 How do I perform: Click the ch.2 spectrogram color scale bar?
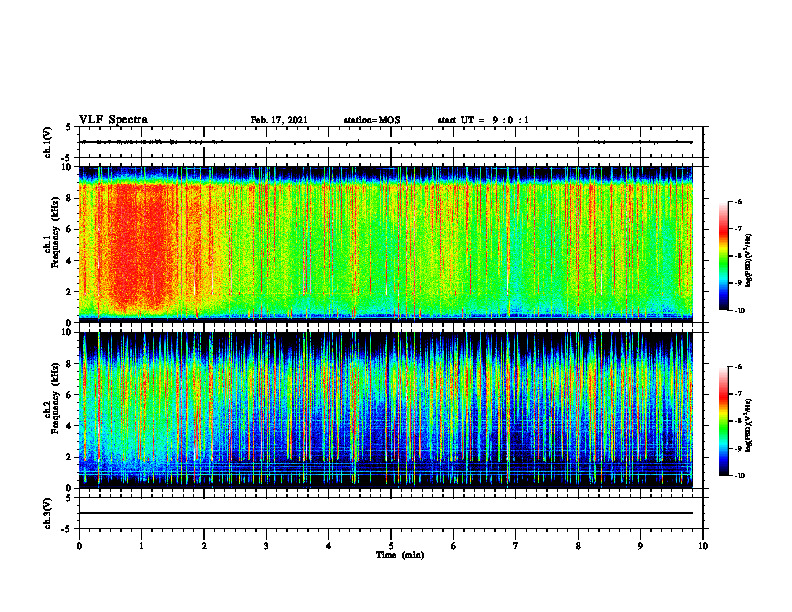(724, 421)
